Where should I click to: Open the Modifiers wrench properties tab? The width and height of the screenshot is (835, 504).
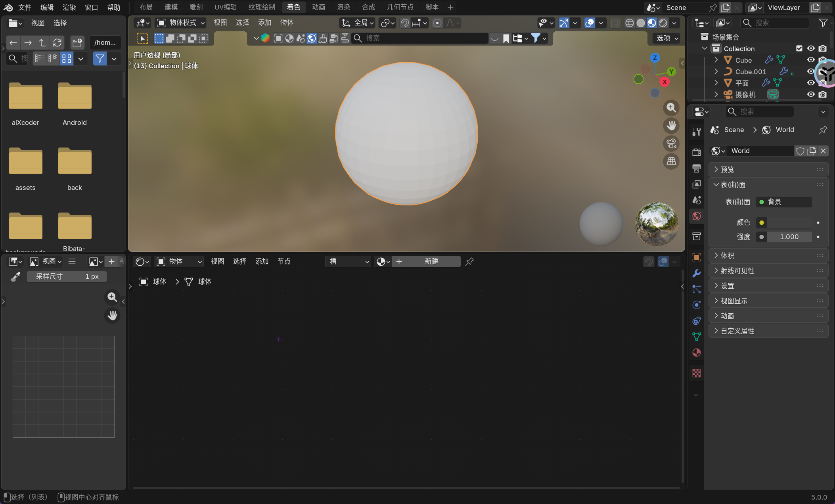click(696, 273)
